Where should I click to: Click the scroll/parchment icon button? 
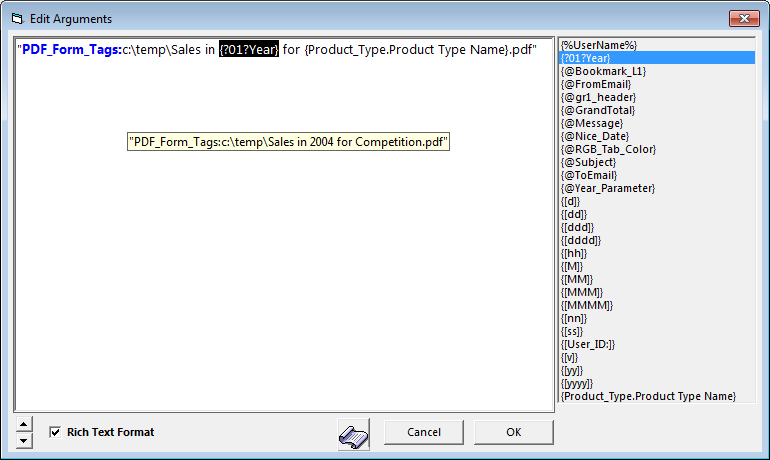tap(354, 435)
